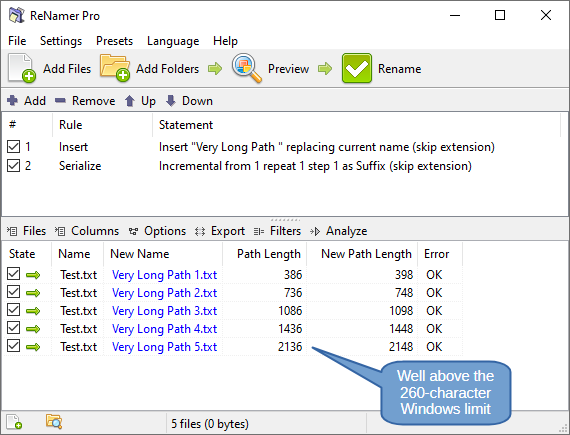The height and width of the screenshot is (435, 570).
Task: Open the Help menu
Action: (x=225, y=41)
